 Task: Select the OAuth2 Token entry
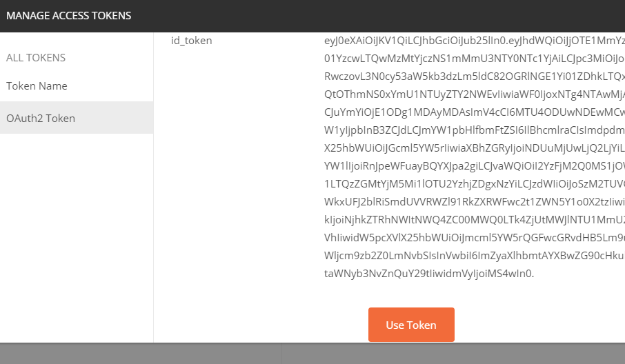[x=41, y=118]
